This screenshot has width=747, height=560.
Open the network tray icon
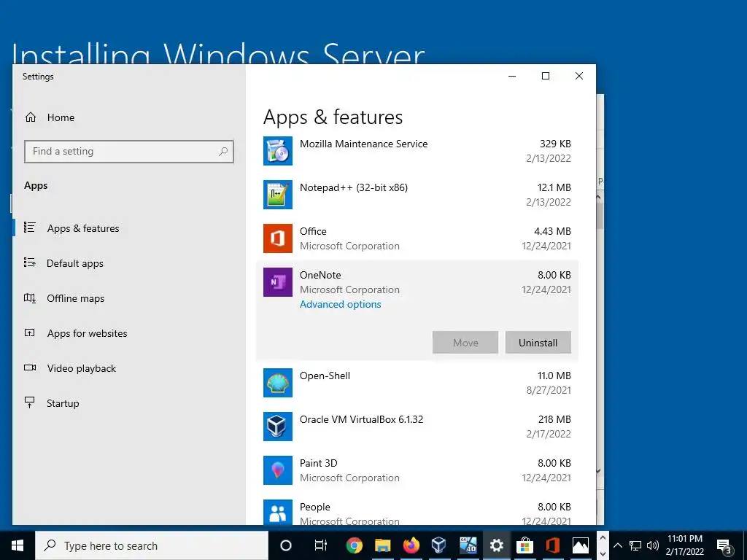coord(635,545)
